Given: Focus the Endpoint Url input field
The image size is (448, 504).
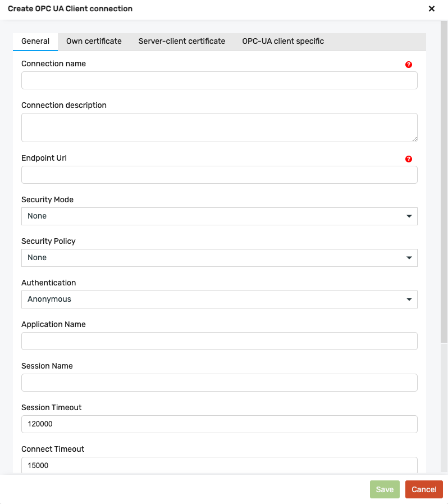Looking at the screenshot, I should point(219,175).
